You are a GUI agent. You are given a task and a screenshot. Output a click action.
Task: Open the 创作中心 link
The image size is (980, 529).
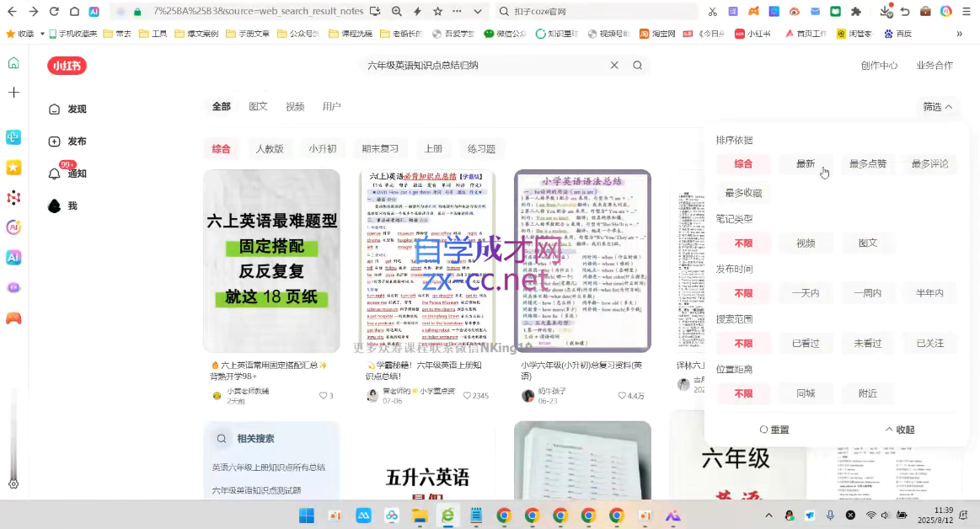(879, 66)
